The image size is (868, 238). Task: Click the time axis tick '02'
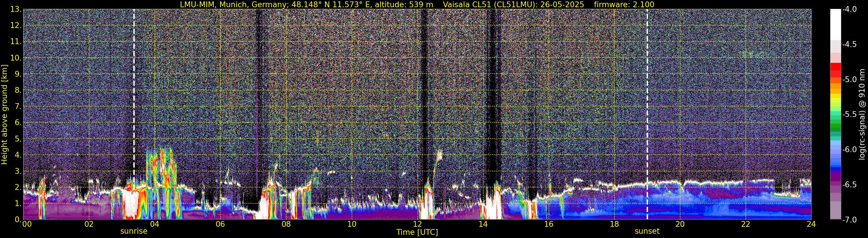click(89, 224)
